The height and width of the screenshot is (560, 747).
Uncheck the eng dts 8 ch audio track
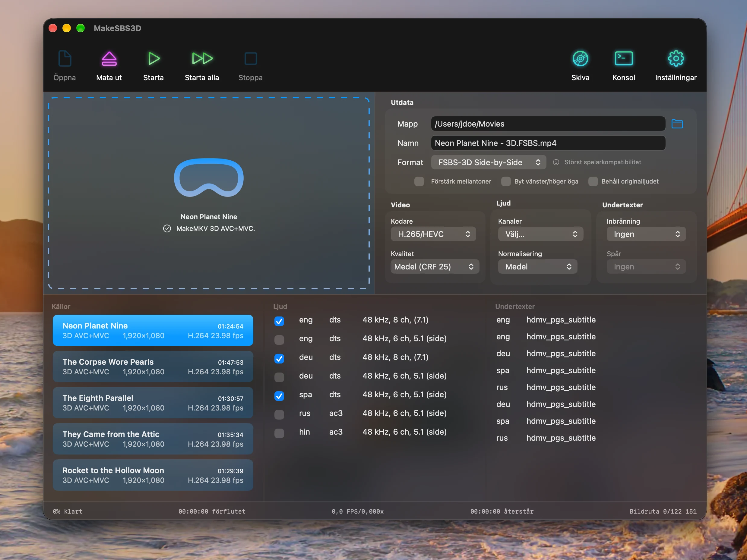279,321
